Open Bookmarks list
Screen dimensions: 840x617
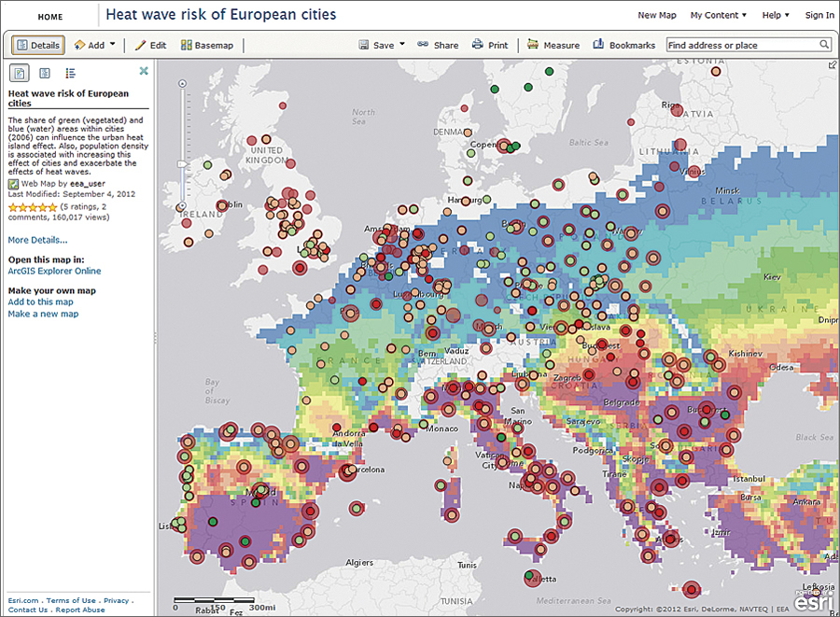[x=624, y=46]
